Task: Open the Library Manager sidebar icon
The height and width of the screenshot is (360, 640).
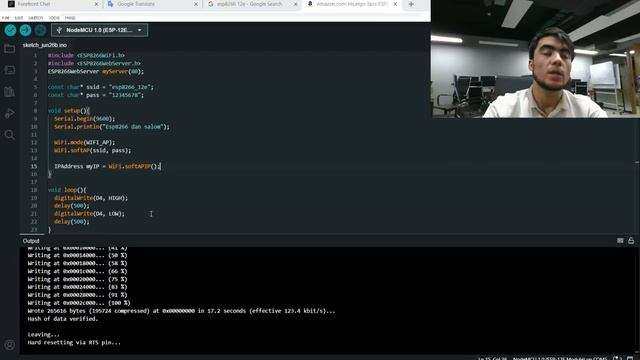Action: click(9, 92)
